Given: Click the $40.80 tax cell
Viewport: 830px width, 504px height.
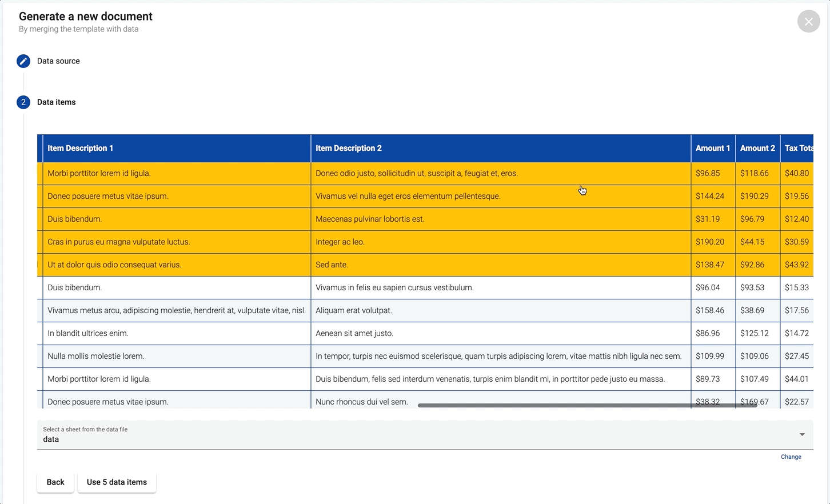Looking at the screenshot, I should (797, 174).
